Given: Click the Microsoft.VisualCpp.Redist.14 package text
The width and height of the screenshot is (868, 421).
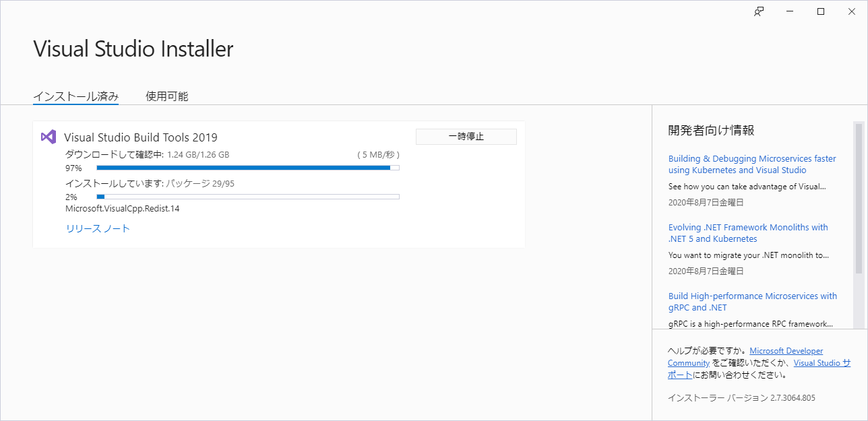Looking at the screenshot, I should pos(123,209).
